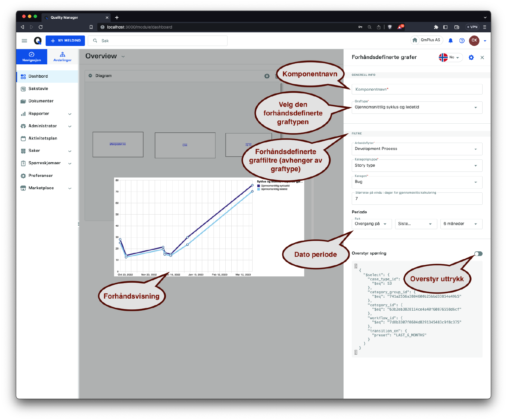Viewport: 507px width, 420px height.
Task: Click the Diagram widget gear icon
Action: (267, 76)
